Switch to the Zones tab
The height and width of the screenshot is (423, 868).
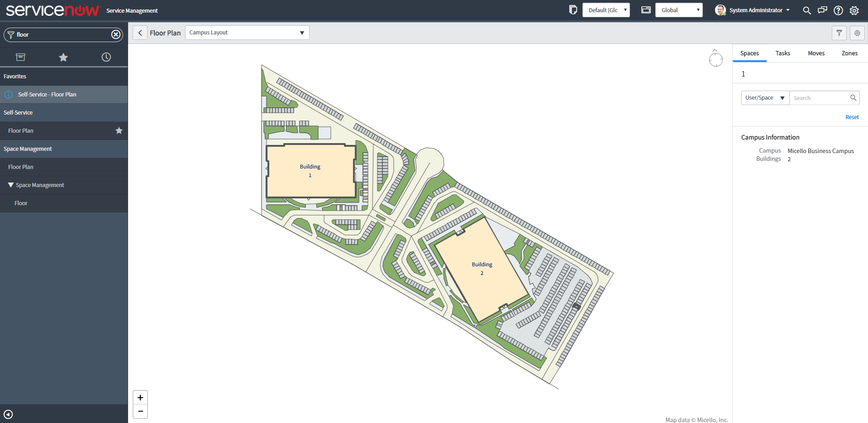(x=849, y=53)
